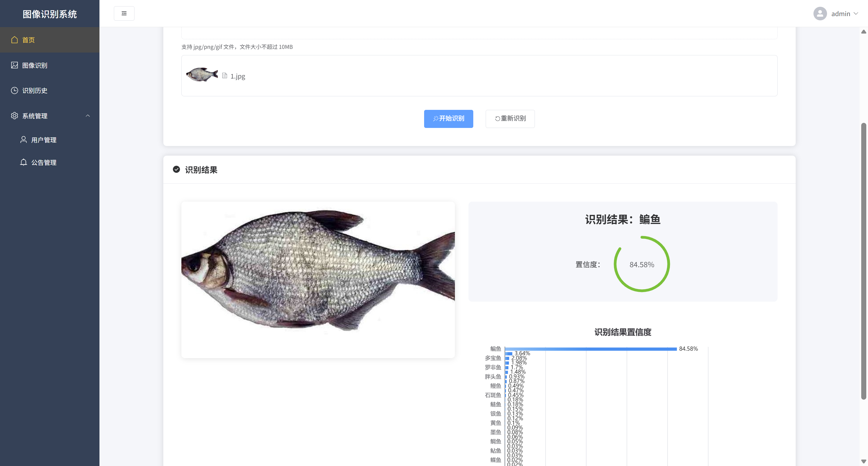Viewport: 868px width, 466px height.
Task: Click the home icon beside 首页
Action: [x=14, y=40]
